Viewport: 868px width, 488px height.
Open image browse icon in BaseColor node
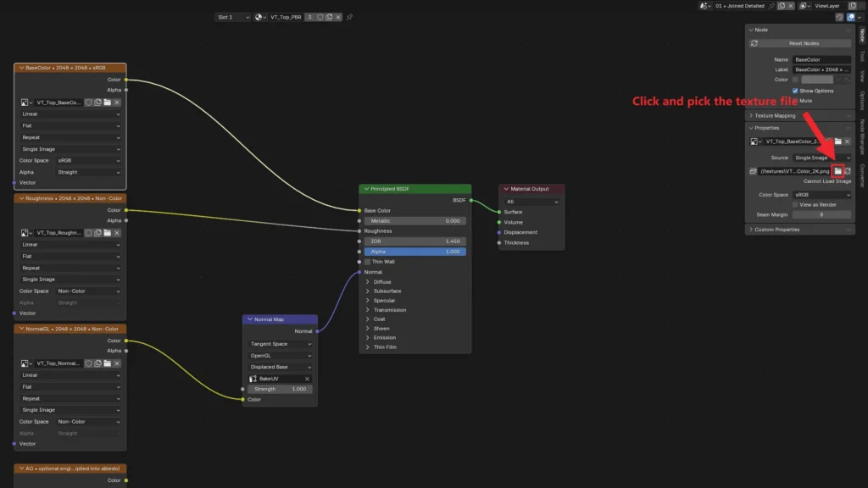click(x=26, y=103)
